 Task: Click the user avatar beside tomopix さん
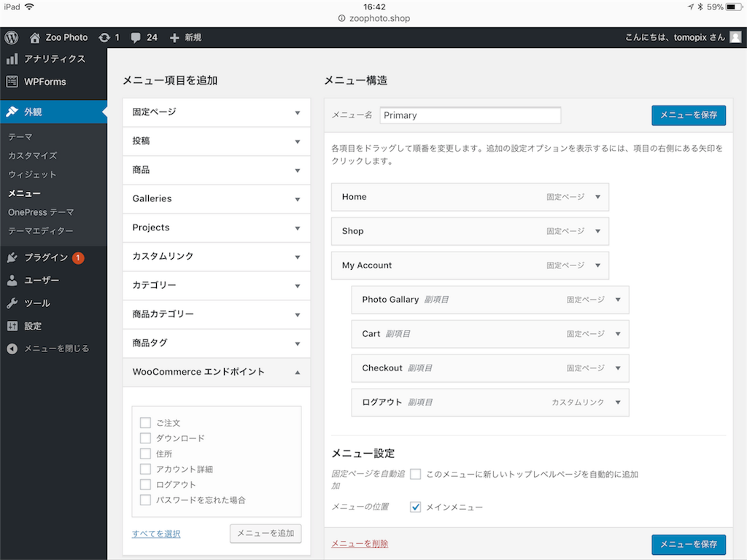click(x=735, y=37)
